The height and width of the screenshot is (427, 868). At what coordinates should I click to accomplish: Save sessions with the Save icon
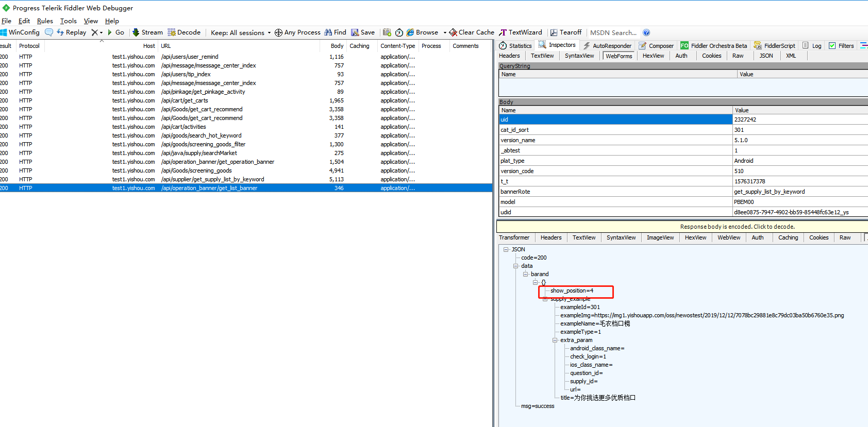point(363,32)
